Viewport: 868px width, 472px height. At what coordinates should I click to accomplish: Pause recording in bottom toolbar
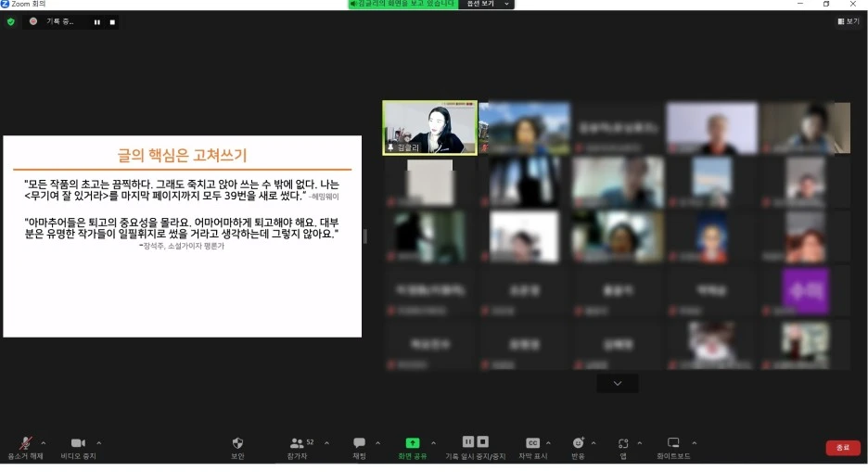tap(468, 441)
